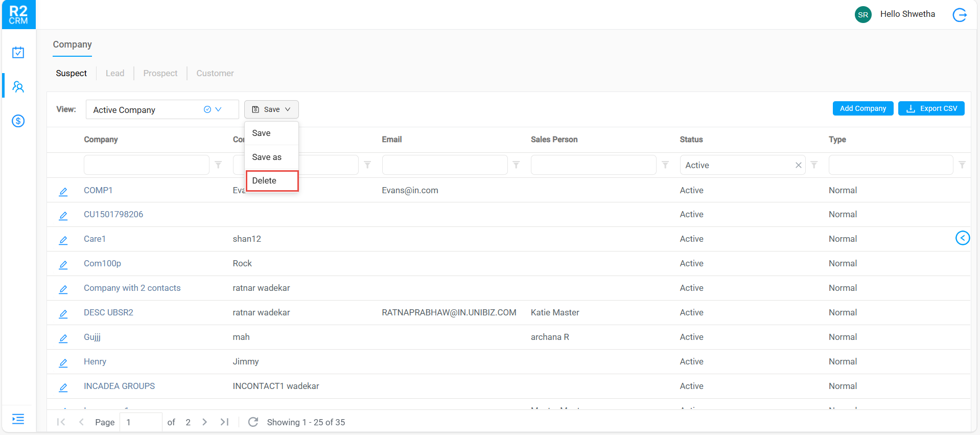
Task: Expand the side panel with arrow circle
Action: pyautogui.click(x=962, y=238)
